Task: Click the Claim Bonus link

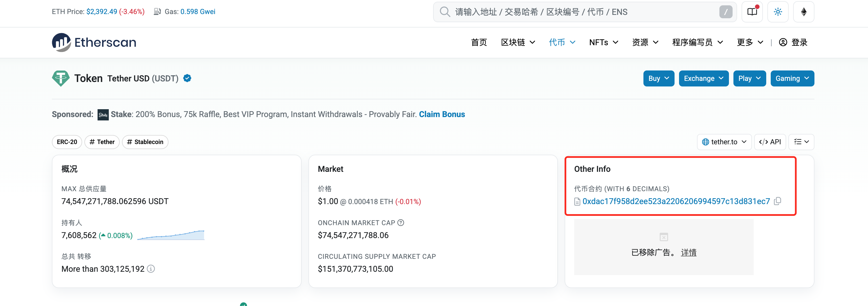Action: [442, 114]
